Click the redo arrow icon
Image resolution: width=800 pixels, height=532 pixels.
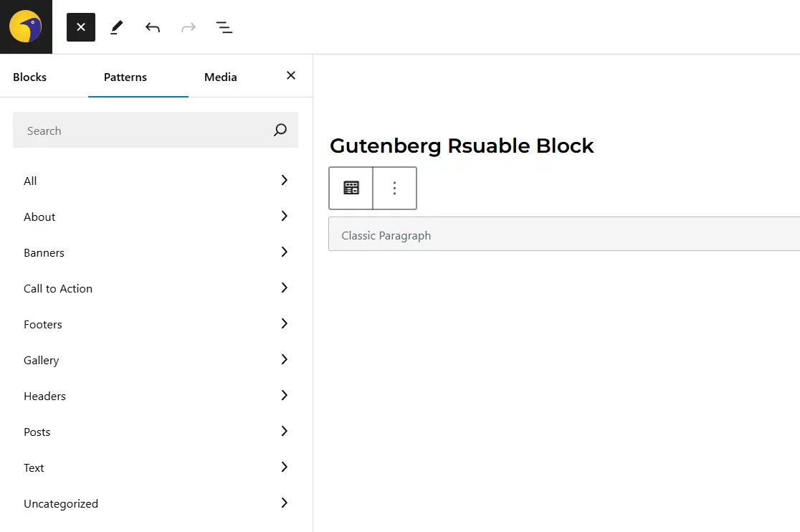189,27
